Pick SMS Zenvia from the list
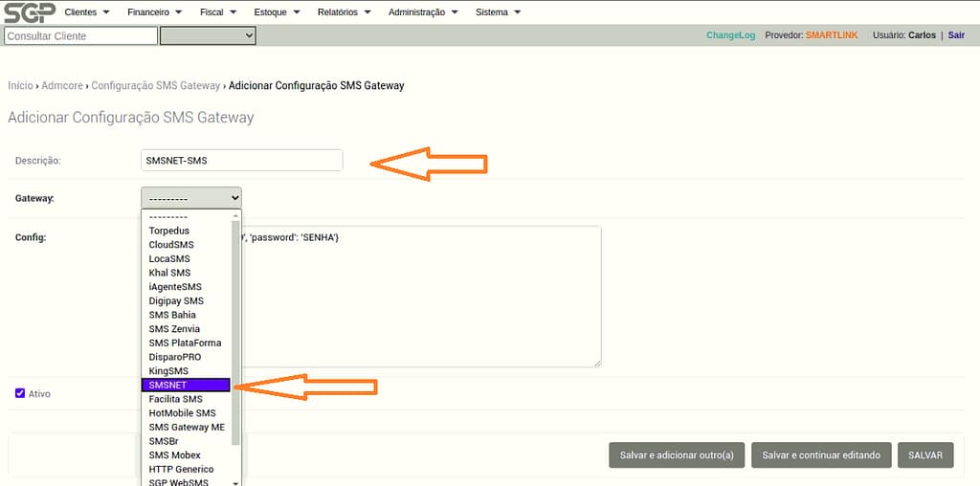This screenshot has width=980, height=486. click(174, 329)
